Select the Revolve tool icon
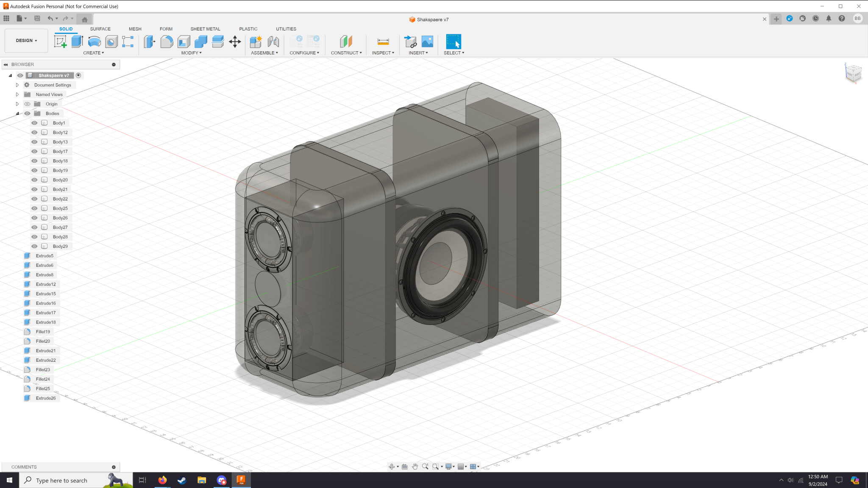The height and width of the screenshot is (488, 868). pyautogui.click(x=94, y=42)
